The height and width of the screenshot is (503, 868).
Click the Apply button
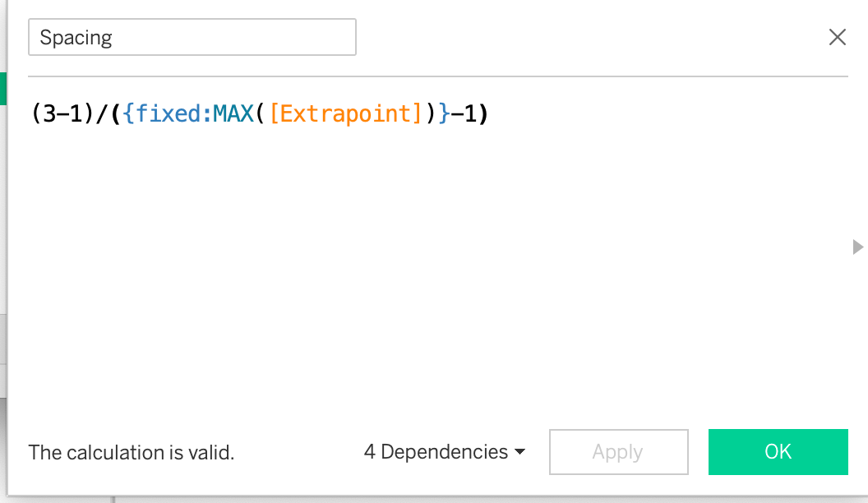618,452
